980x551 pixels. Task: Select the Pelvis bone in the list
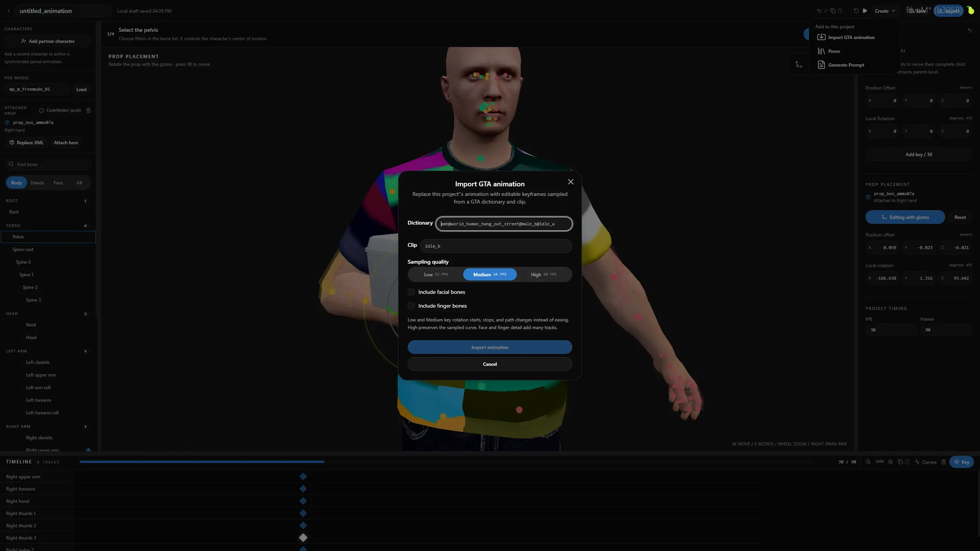[48, 237]
